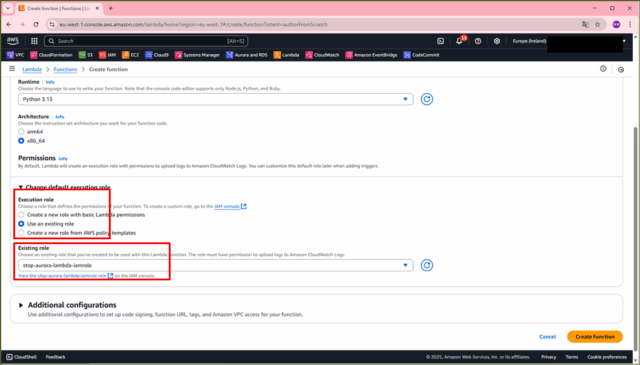Open the info panel icon

[603, 69]
